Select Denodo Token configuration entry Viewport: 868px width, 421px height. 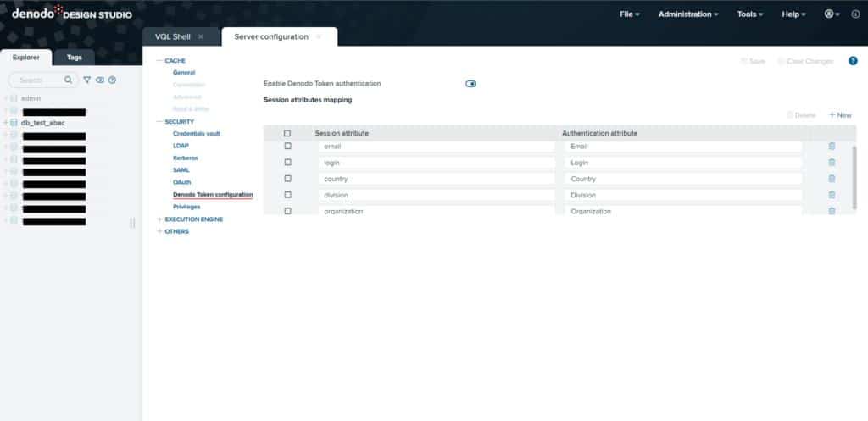coord(213,195)
